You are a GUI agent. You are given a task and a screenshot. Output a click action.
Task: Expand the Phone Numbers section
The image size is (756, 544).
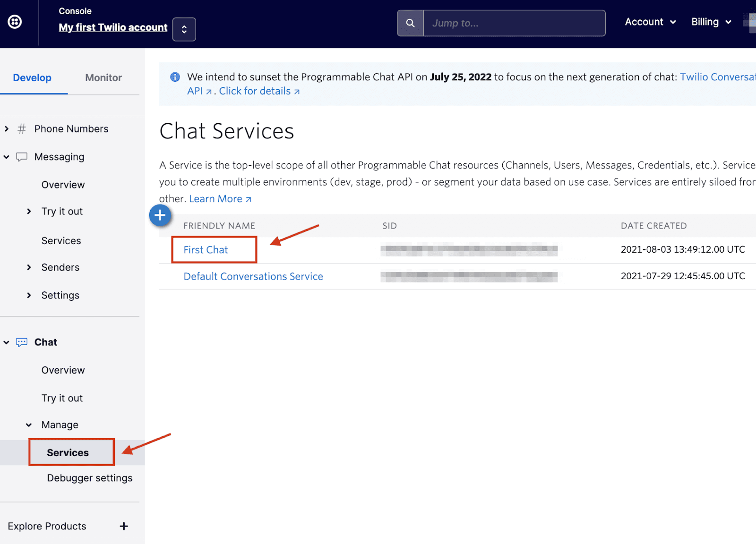tap(6, 128)
